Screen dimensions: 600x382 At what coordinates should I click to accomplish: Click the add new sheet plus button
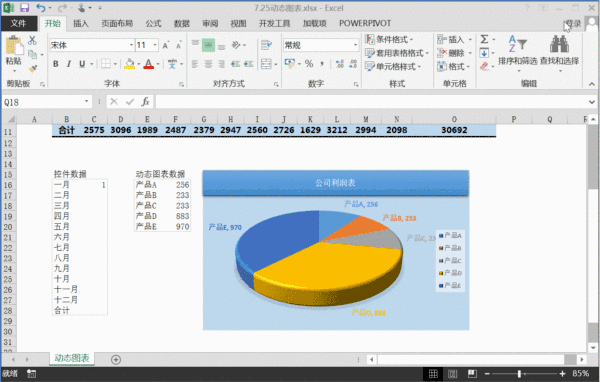(116, 359)
